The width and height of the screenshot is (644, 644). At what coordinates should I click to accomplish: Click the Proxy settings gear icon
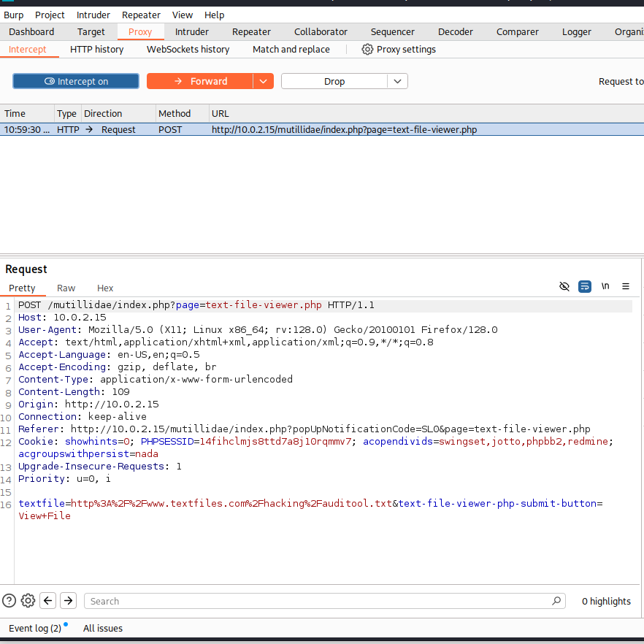point(367,50)
